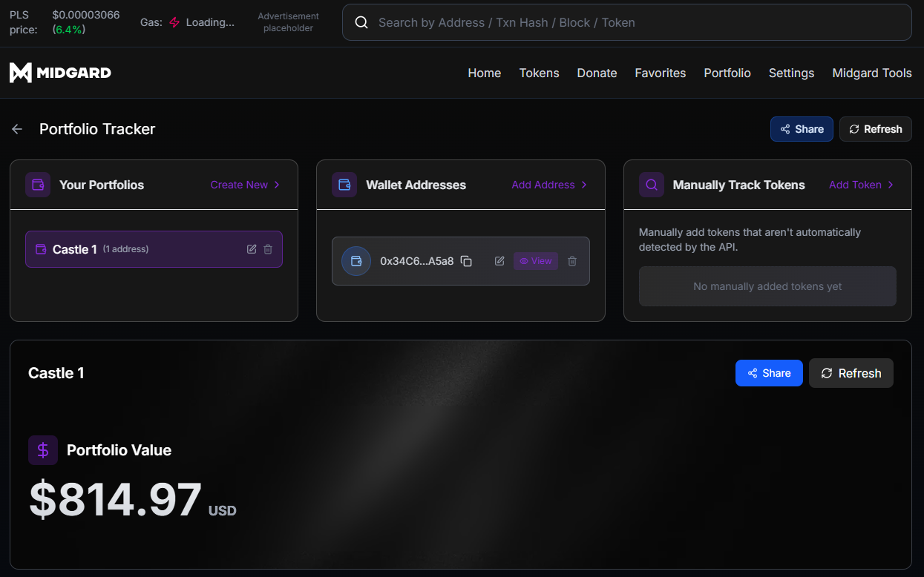Expand Create New chevron
This screenshot has width=924, height=577.
(277, 185)
